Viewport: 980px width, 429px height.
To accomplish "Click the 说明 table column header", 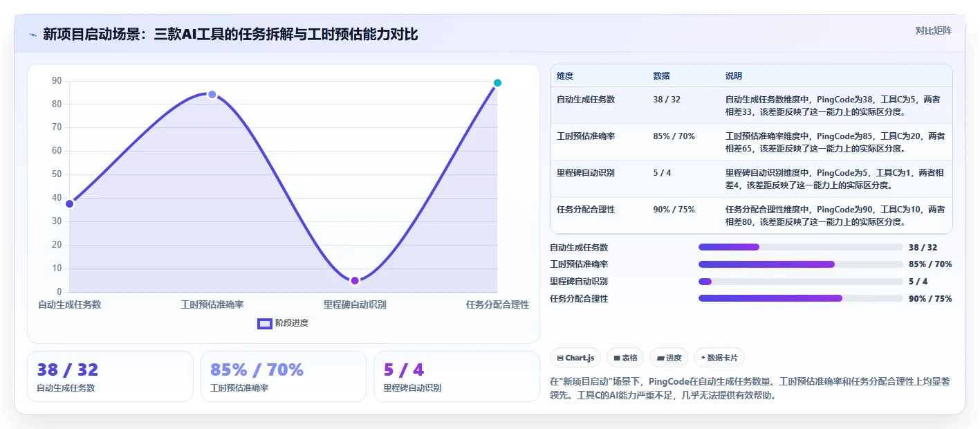I will point(734,76).
